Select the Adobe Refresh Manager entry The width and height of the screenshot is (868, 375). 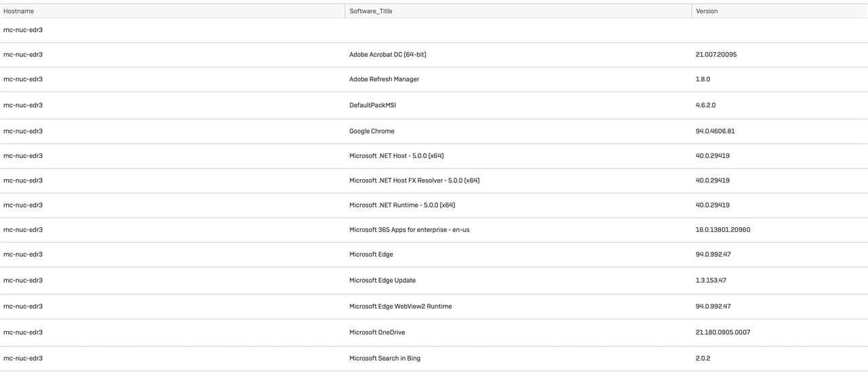click(x=384, y=79)
